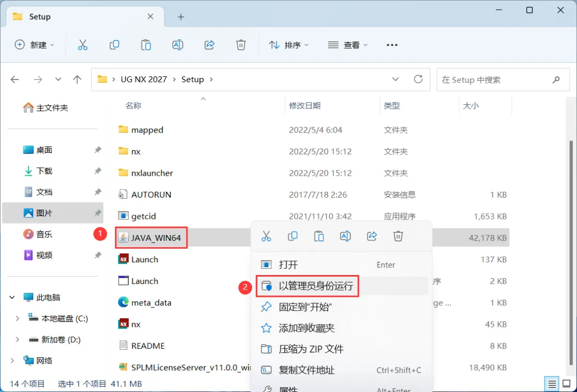Click the Refresh button by the address bar

point(418,79)
